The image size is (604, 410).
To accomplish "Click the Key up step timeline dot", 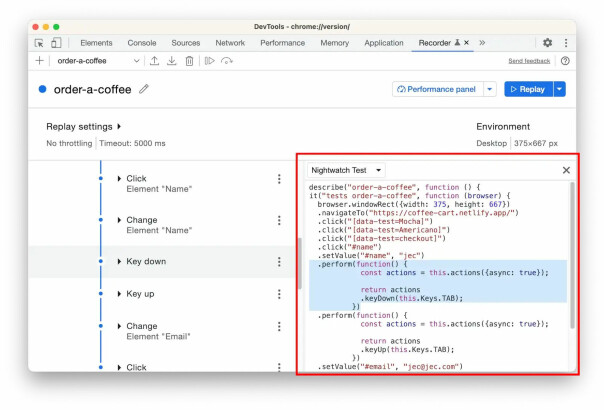I will point(101,294).
